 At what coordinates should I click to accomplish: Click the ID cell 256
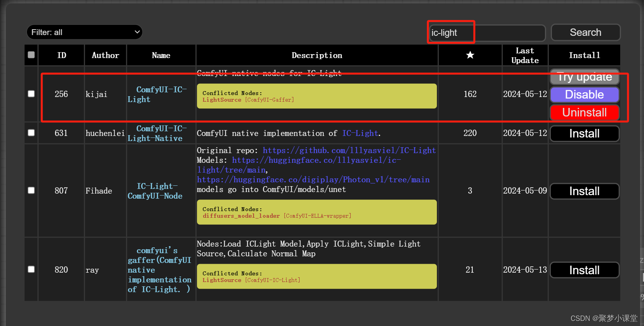coord(61,94)
